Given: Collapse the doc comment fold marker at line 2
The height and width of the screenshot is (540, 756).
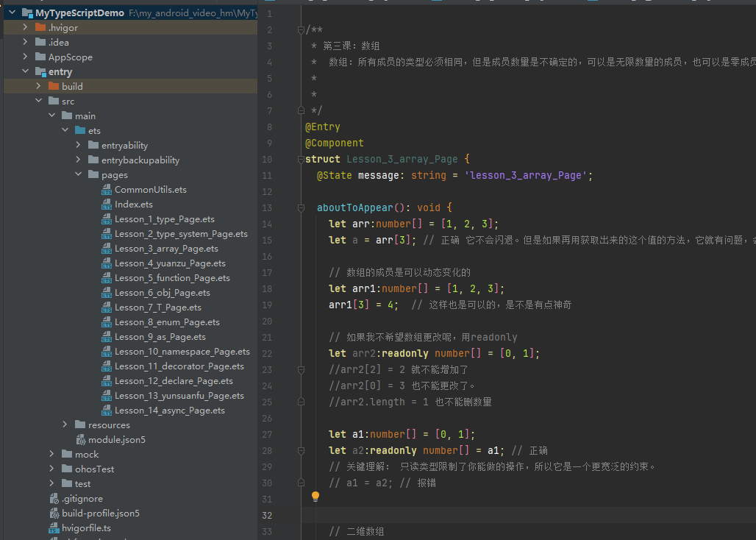Looking at the screenshot, I should click(x=301, y=30).
